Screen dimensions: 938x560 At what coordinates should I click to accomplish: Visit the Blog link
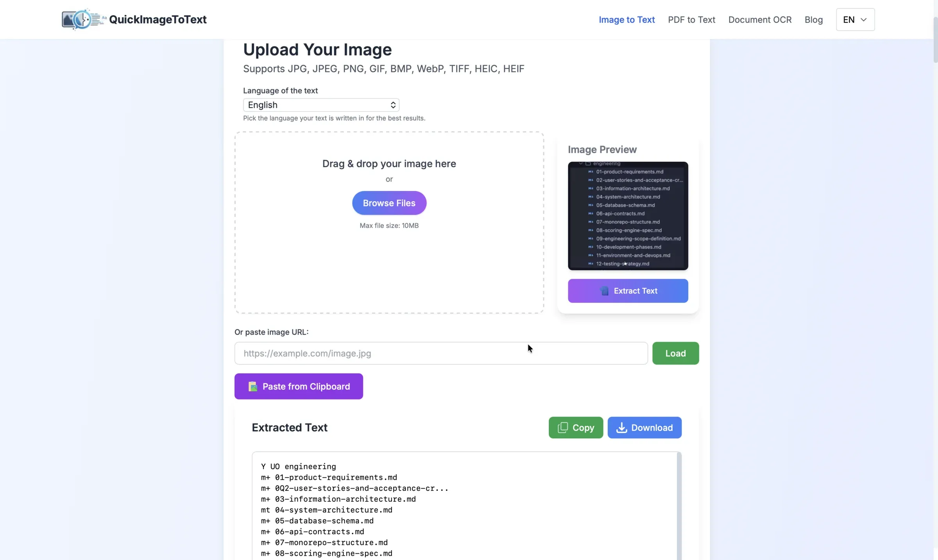pos(814,20)
